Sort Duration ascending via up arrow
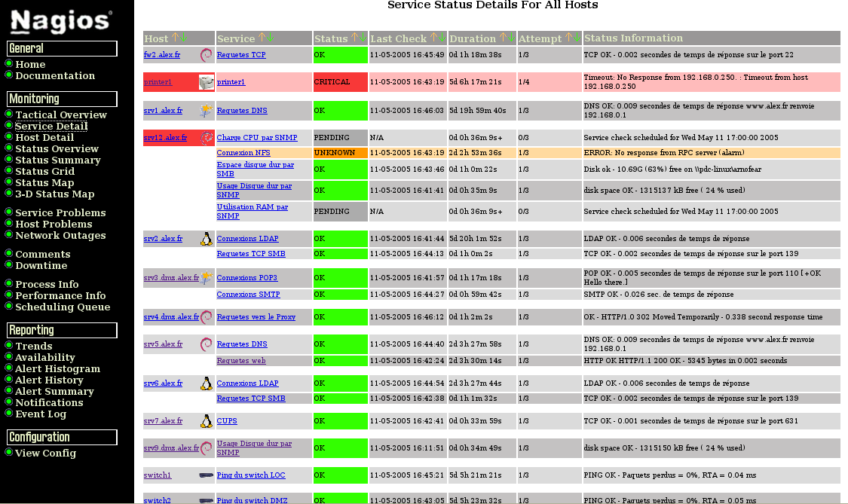The height and width of the screenshot is (504, 848). coord(503,38)
